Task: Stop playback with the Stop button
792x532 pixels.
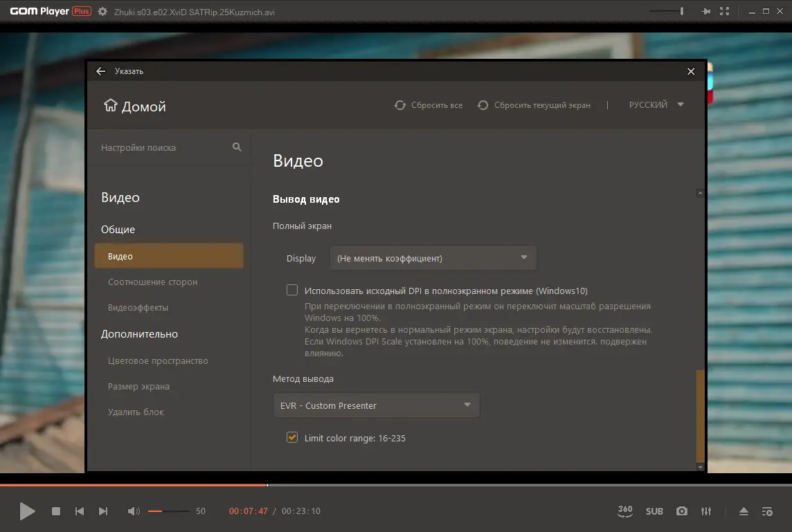Action: pos(56,511)
